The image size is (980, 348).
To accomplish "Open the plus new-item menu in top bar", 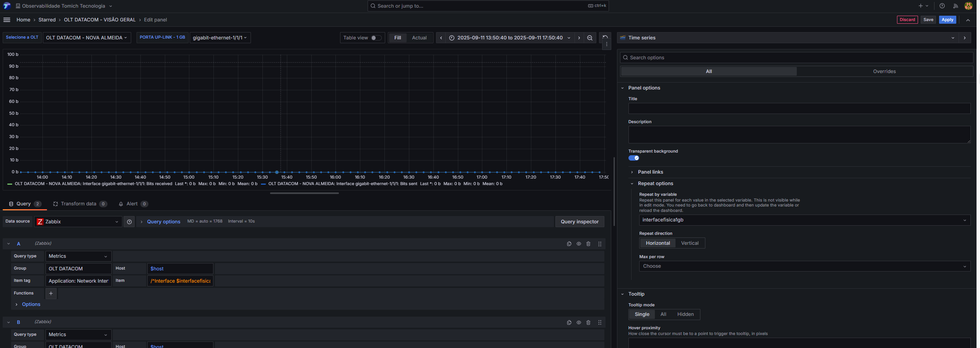I will click(x=923, y=6).
